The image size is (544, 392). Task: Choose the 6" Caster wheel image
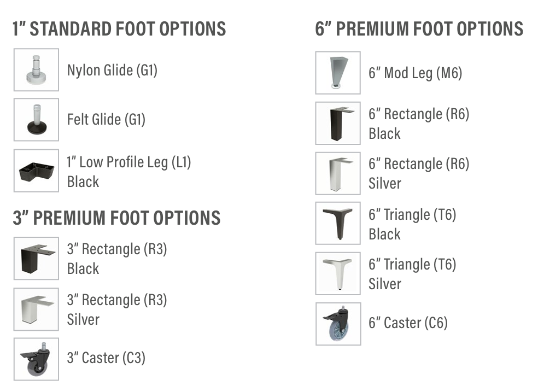click(x=338, y=324)
